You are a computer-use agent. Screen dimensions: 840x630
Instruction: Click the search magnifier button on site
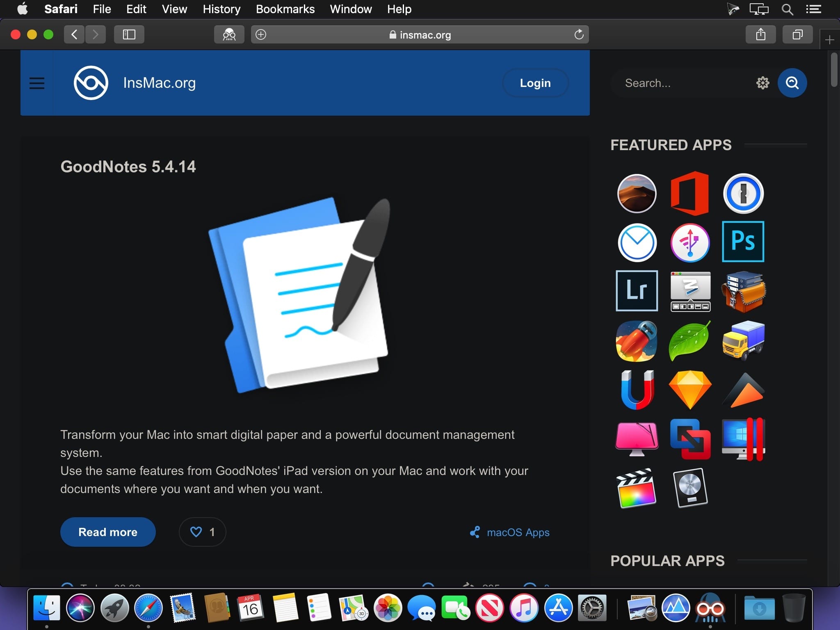pos(792,83)
